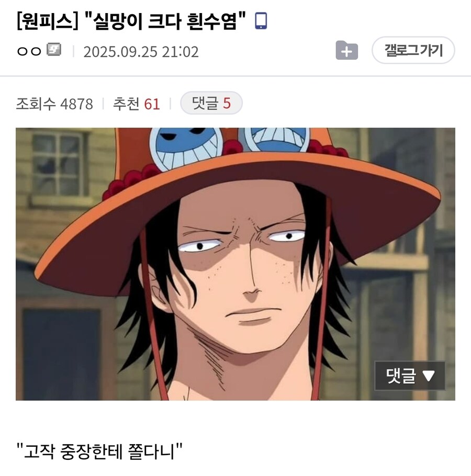
Task: Click the post date 2025.09.25 21:02
Action: click(141, 52)
